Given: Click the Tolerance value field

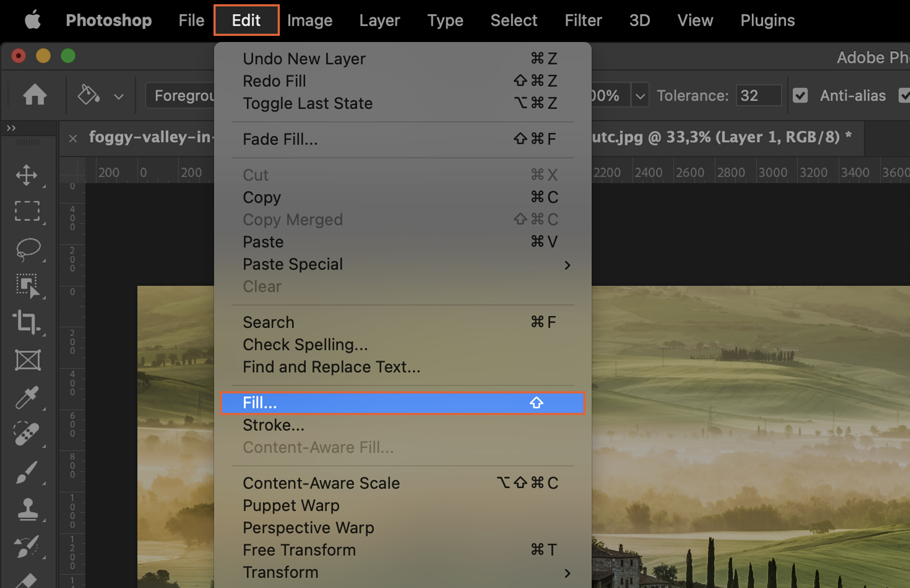Looking at the screenshot, I should pyautogui.click(x=758, y=95).
